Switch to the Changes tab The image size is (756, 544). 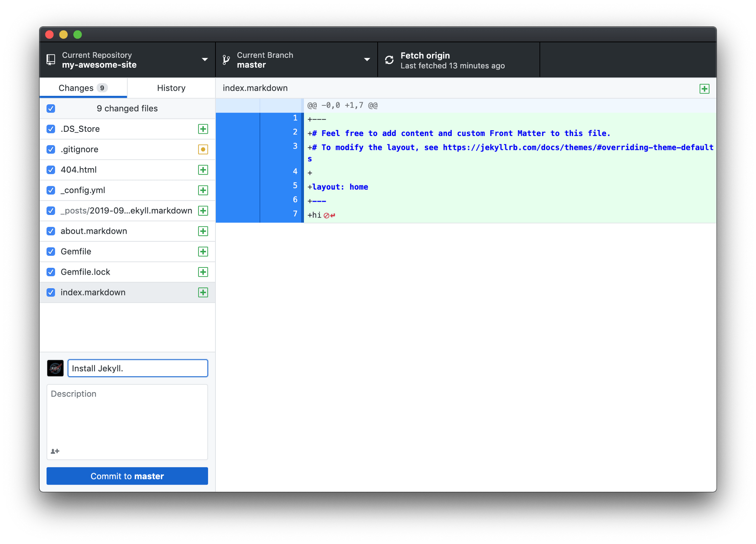(x=83, y=88)
